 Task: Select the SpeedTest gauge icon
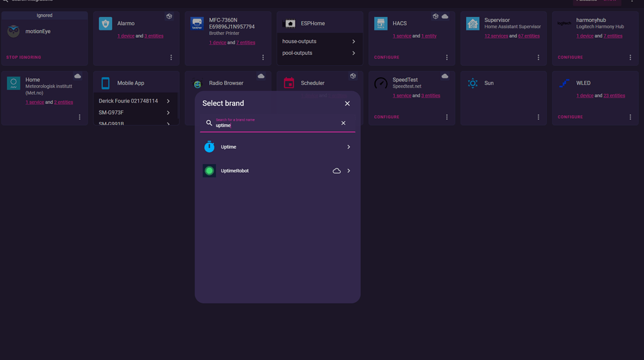point(380,83)
